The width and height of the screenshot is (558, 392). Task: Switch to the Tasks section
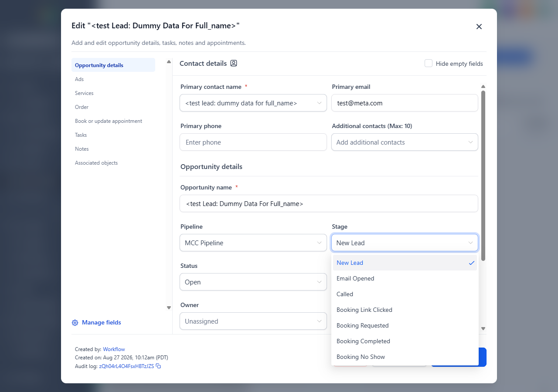point(113,135)
